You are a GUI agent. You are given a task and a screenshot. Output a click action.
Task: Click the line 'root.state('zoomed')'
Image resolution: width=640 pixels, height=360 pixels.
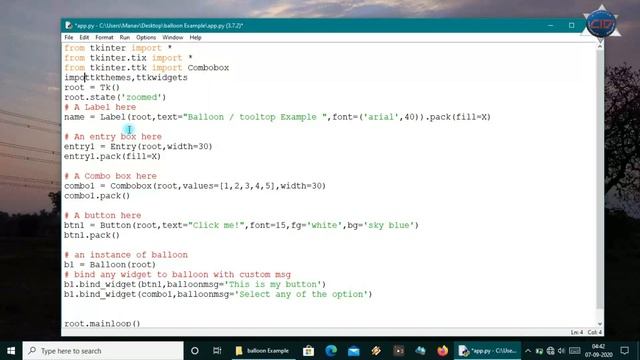(115, 97)
